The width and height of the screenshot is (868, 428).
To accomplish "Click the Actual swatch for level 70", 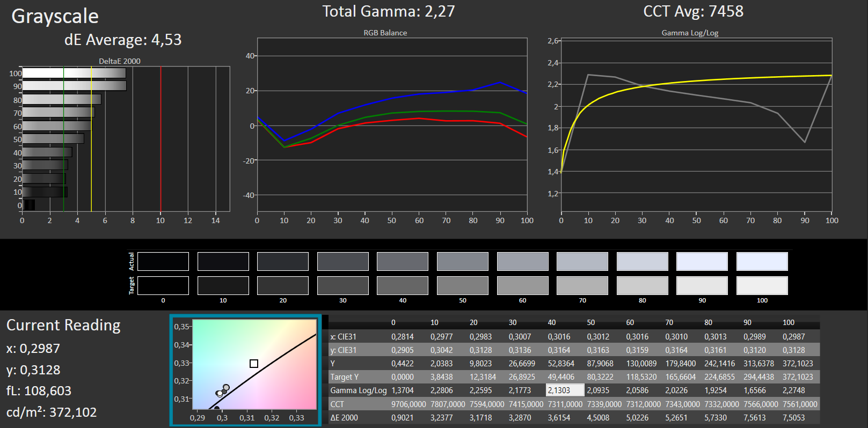I will click(x=582, y=262).
